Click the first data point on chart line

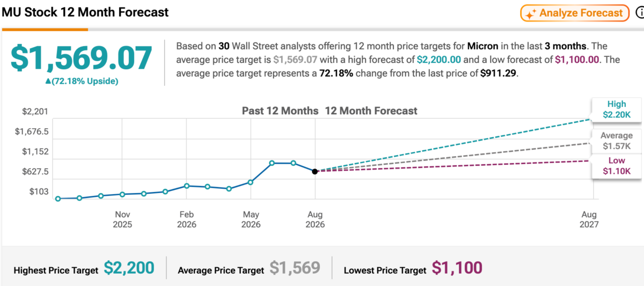click(58, 199)
